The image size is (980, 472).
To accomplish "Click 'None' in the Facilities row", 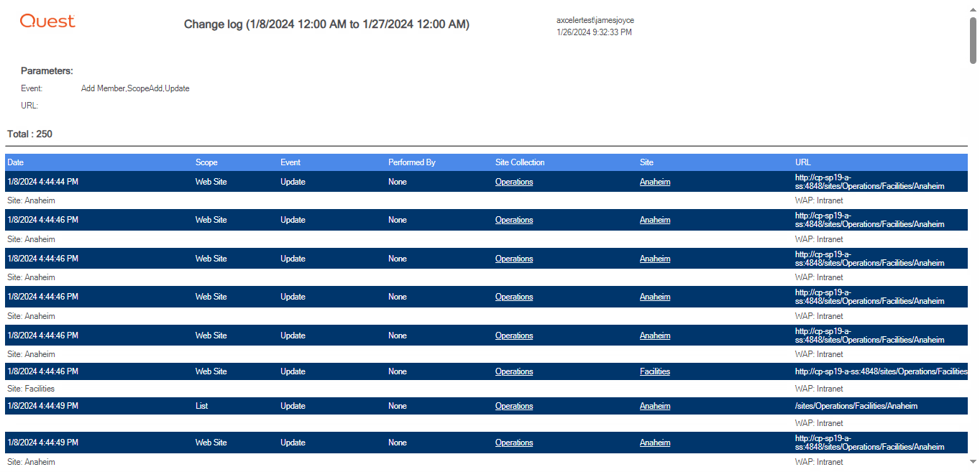I will point(398,371).
